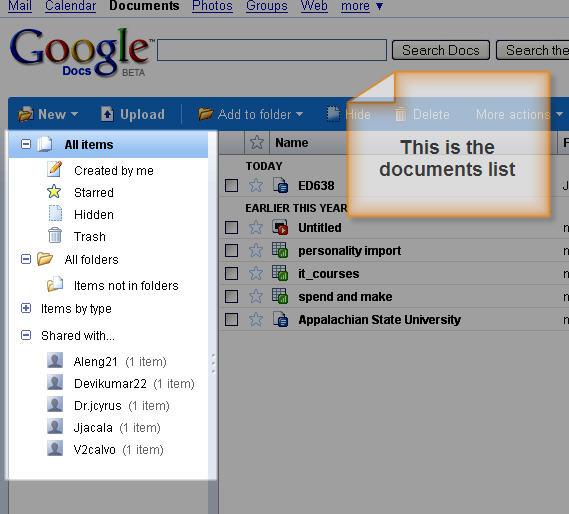Collapse the All folders tree

pyautogui.click(x=26, y=259)
